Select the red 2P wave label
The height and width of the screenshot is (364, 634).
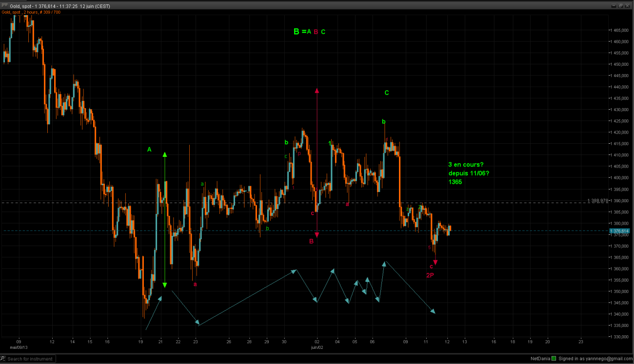430,275
